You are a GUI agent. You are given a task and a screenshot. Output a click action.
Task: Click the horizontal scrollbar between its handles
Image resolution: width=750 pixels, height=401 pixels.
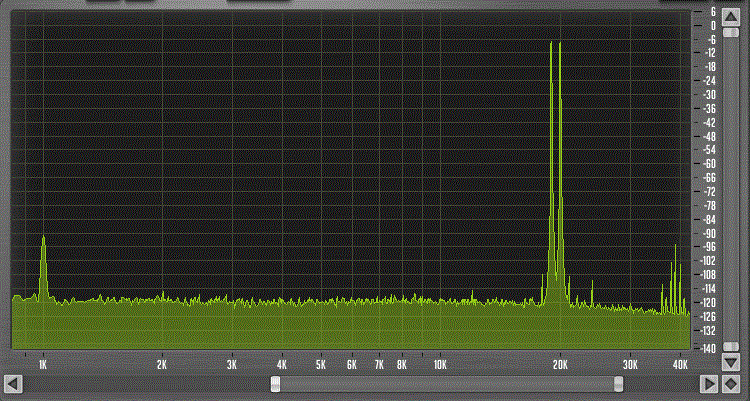(x=447, y=384)
